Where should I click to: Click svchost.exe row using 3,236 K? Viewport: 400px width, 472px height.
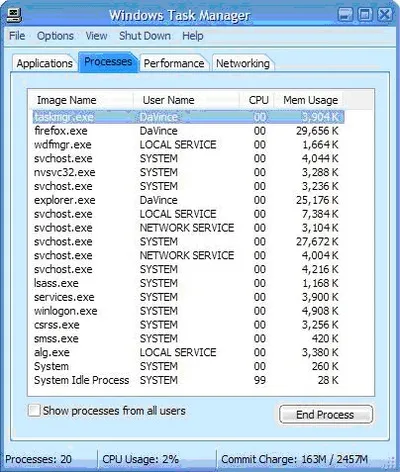tap(188, 186)
